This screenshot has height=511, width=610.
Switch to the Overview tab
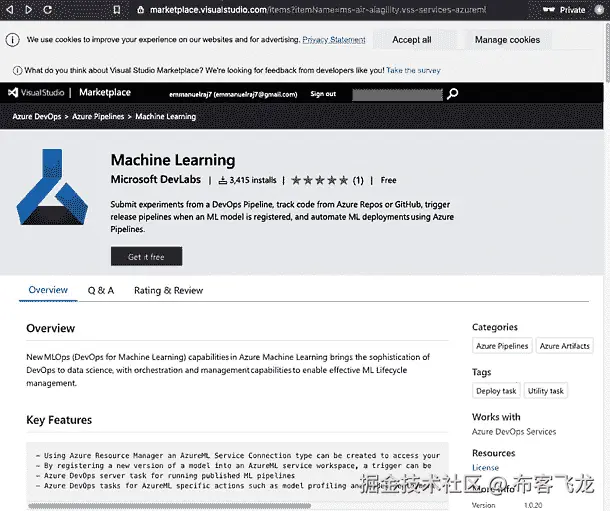(x=48, y=290)
